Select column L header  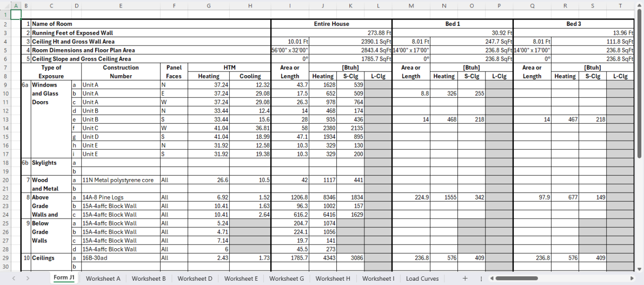[378, 6]
